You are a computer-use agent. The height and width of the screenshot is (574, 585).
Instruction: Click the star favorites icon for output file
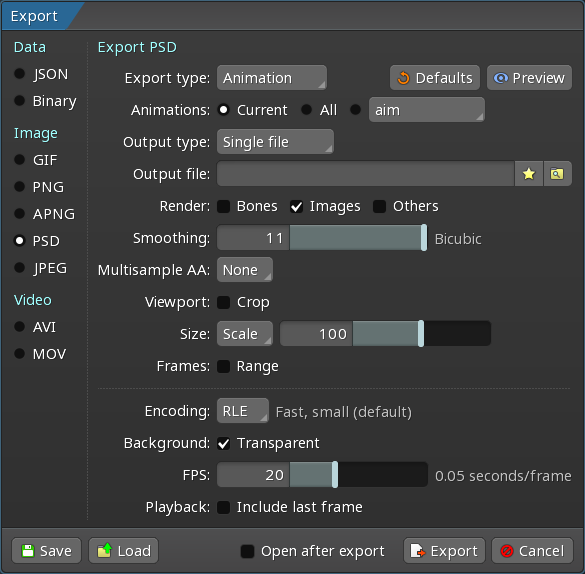click(529, 174)
